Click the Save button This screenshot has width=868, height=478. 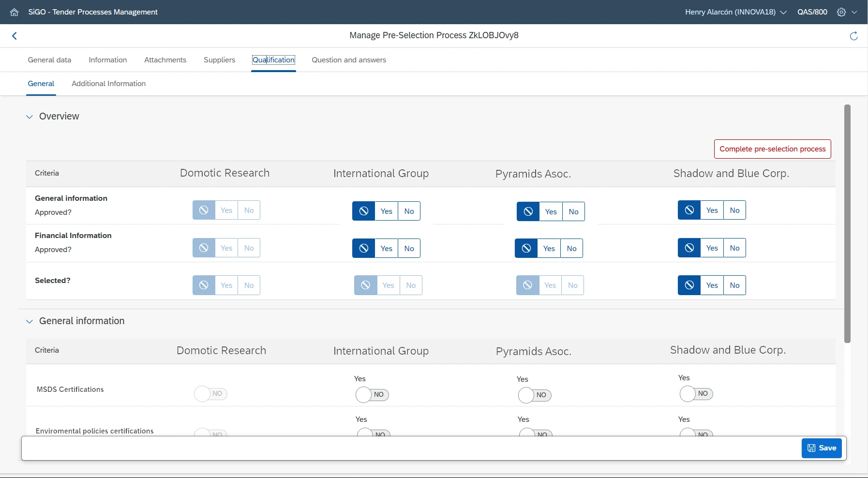tap(822, 448)
